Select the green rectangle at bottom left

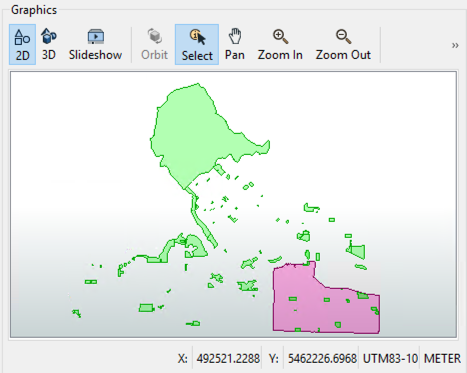point(146,308)
